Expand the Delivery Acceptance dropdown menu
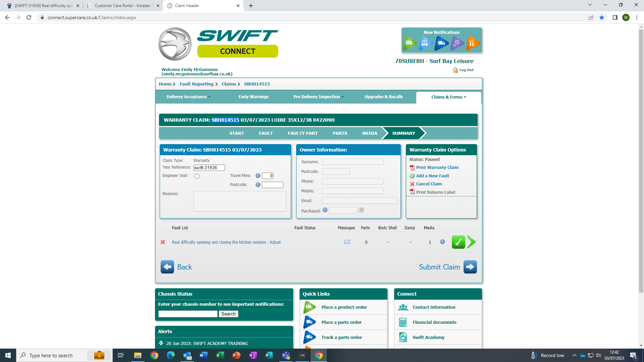This screenshot has width=644, height=362. point(189,97)
